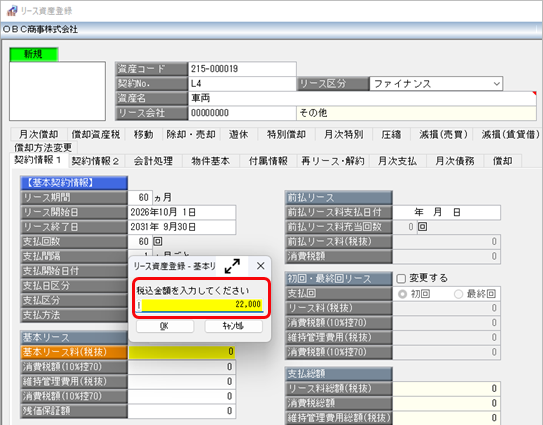Click the dialog expand arrows icon
The height and width of the screenshot is (425, 543).
click(232, 266)
